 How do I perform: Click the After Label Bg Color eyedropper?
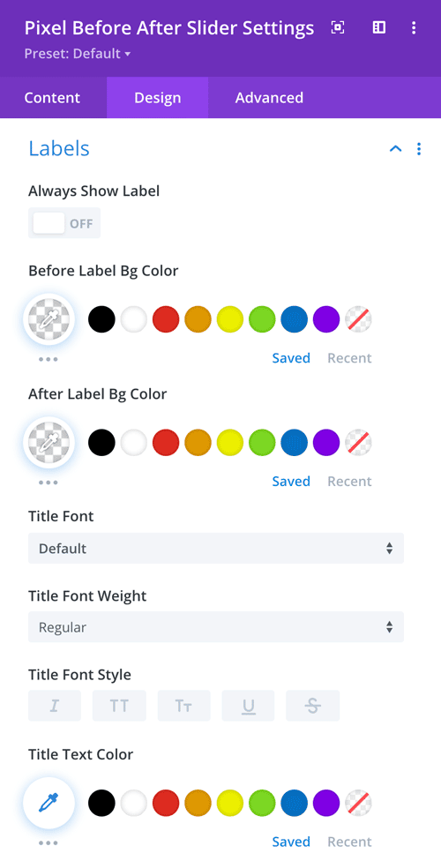(x=49, y=443)
